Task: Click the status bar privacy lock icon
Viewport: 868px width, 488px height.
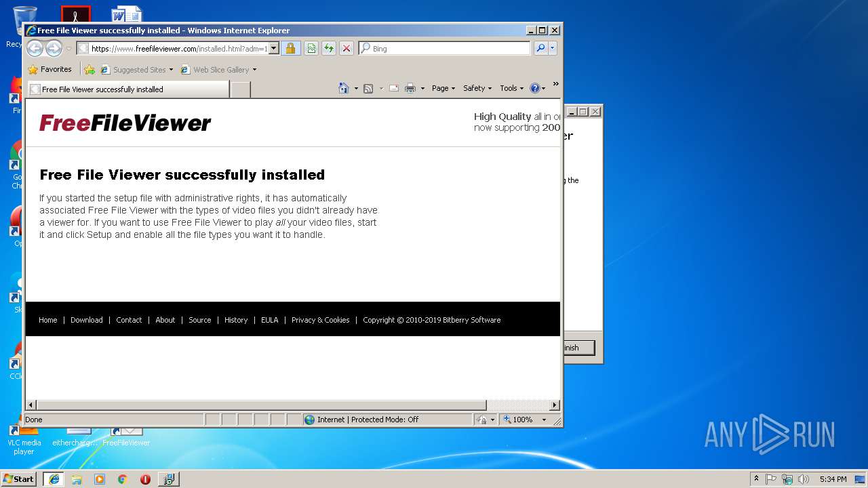Action: pyautogui.click(x=481, y=420)
